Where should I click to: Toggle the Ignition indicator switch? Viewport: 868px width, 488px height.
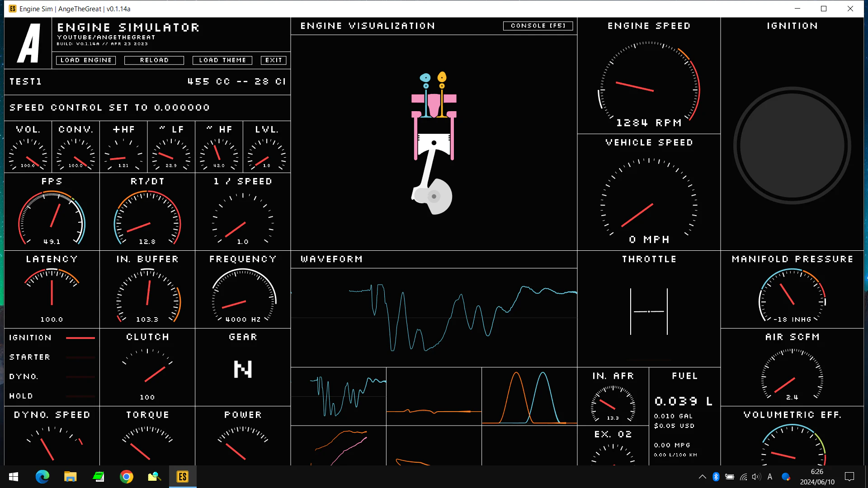pyautogui.click(x=52, y=338)
